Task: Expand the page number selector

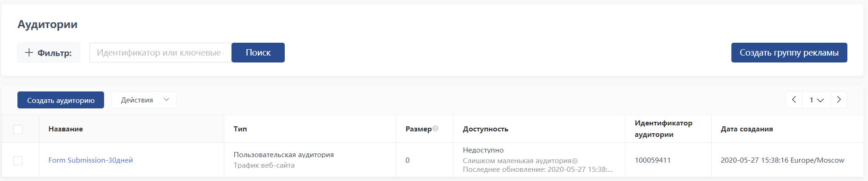Action: click(816, 100)
